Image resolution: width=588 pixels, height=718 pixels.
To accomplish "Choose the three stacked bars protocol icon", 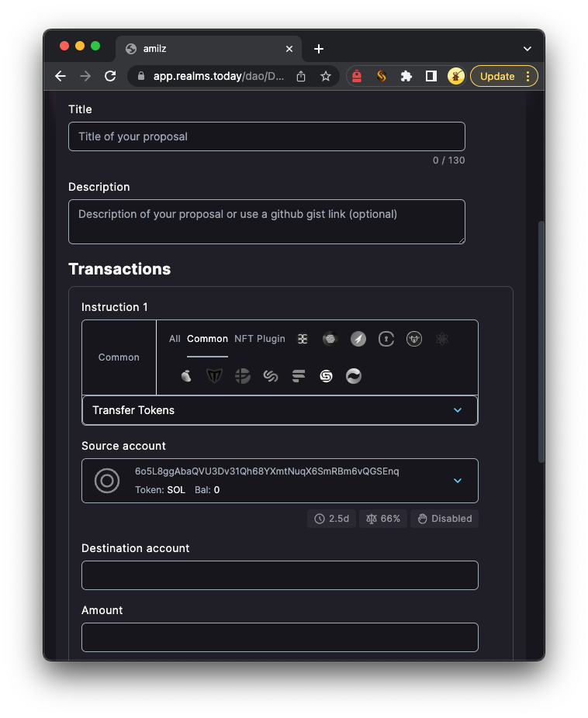I will [x=299, y=376].
